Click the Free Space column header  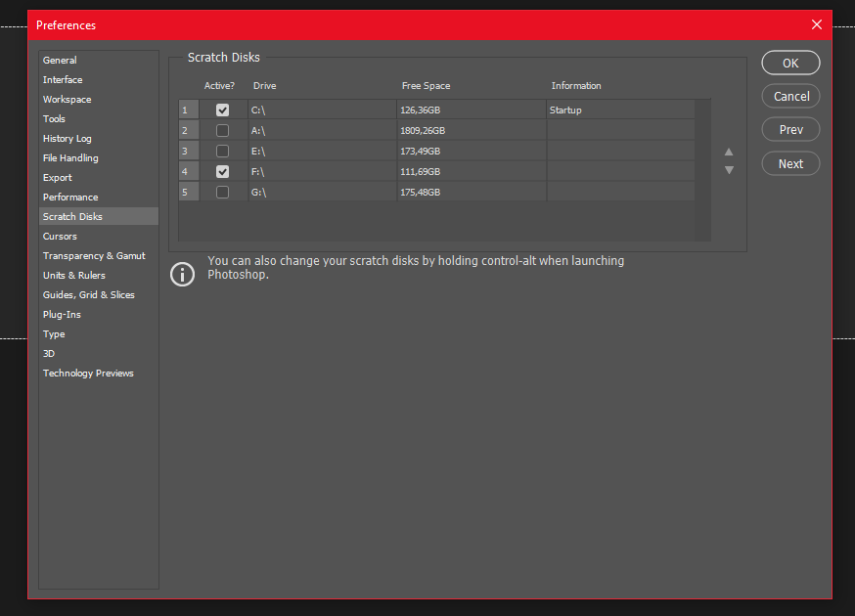(x=426, y=86)
